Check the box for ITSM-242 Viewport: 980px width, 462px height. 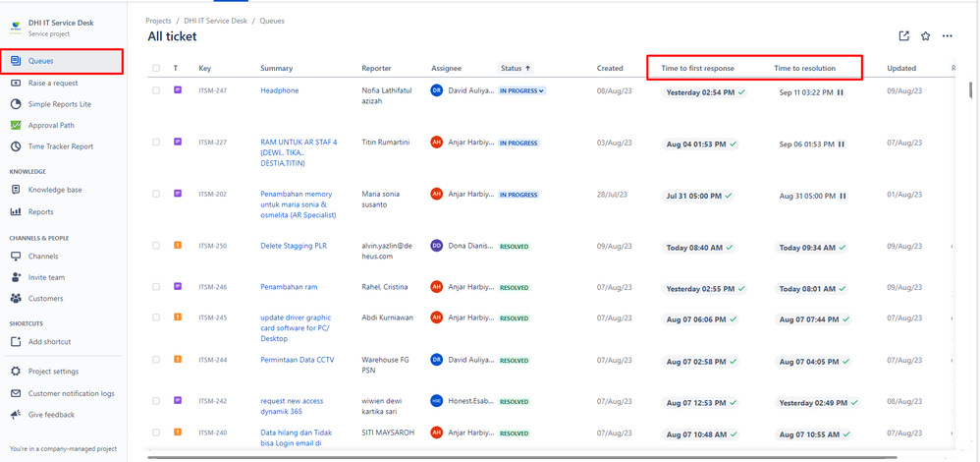[x=156, y=401]
